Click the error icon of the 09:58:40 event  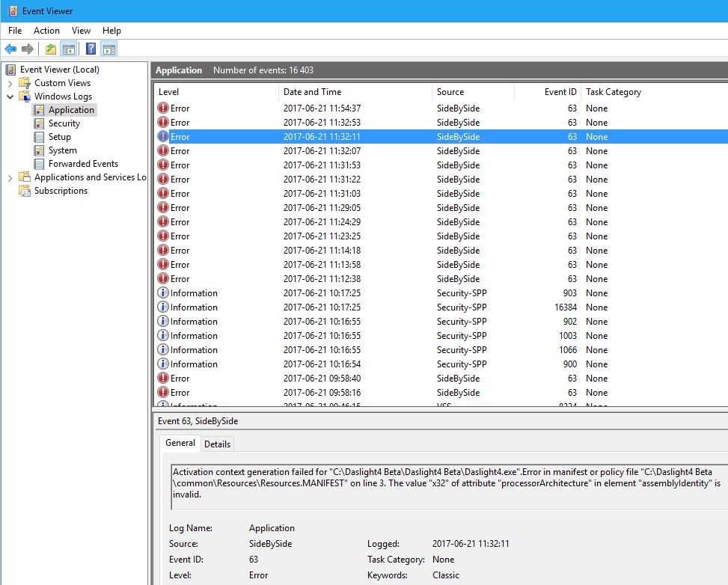[163, 379]
